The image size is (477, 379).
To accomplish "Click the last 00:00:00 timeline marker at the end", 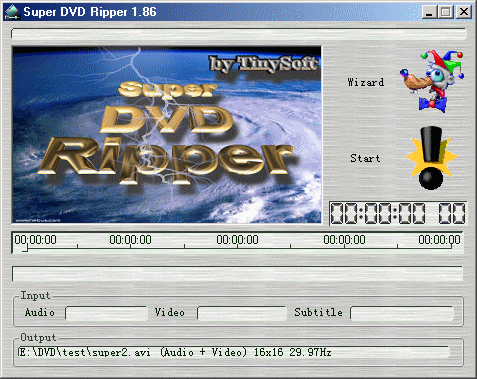I will tap(439, 240).
